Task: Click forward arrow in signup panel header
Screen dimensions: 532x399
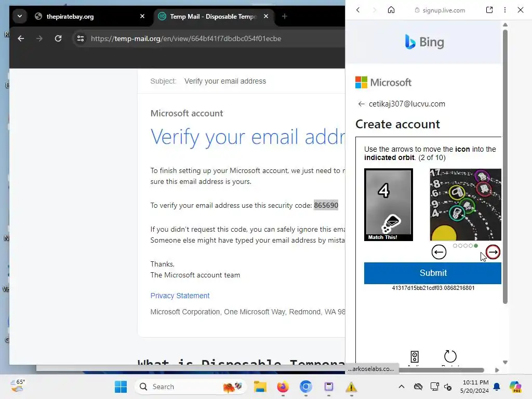Action: tap(374, 10)
